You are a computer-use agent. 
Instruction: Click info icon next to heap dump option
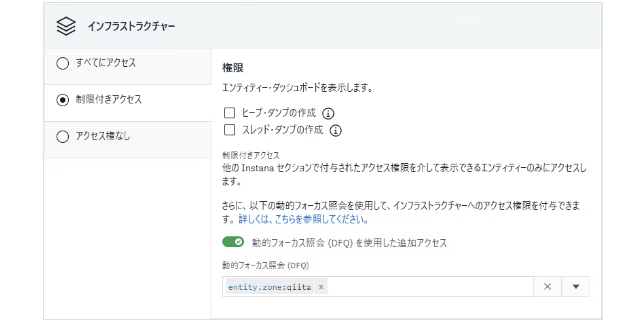tap(328, 113)
